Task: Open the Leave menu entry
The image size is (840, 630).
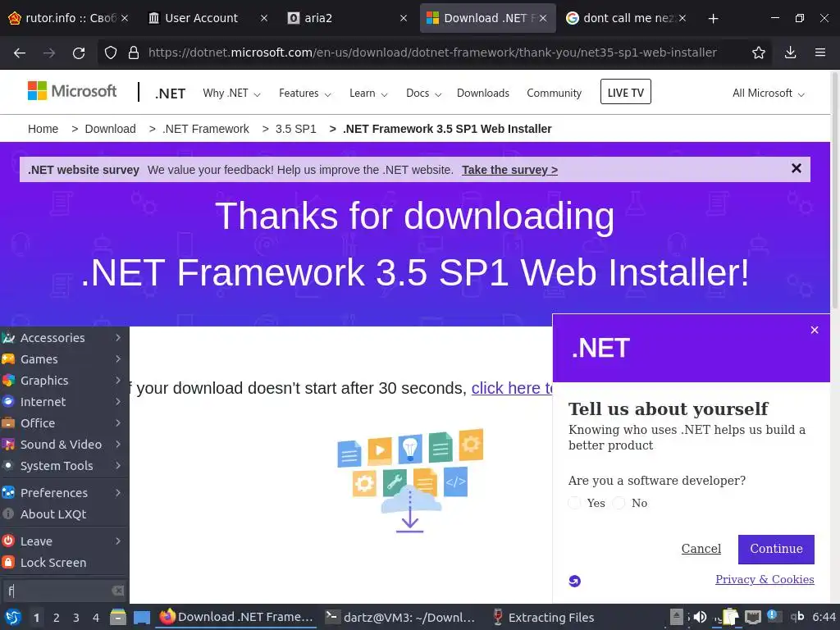Action: (63, 541)
